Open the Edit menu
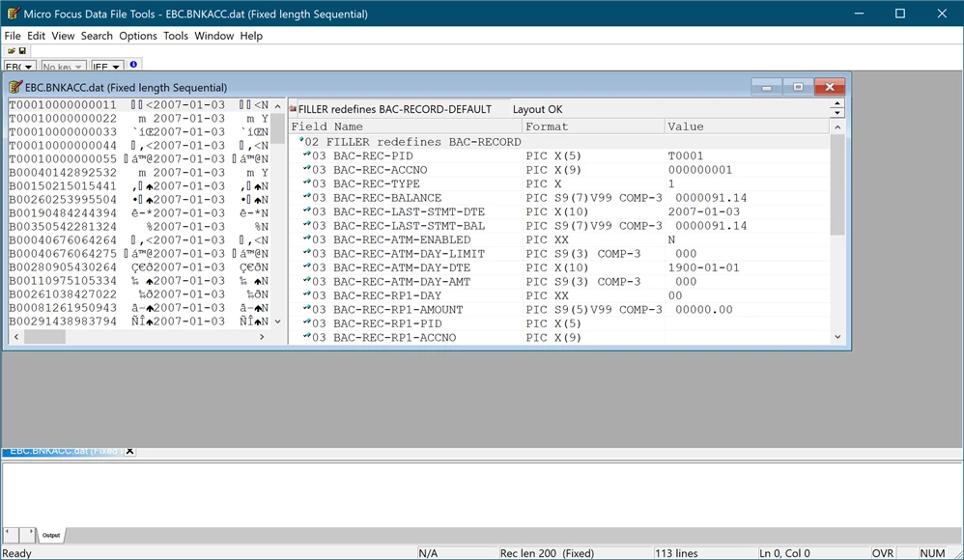 37,36
